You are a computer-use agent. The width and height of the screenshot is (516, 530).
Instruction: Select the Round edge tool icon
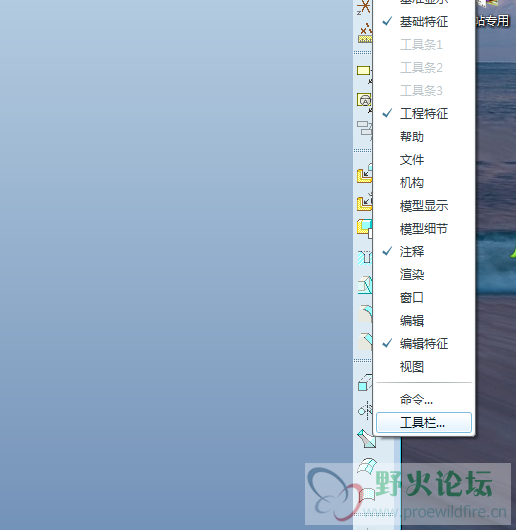tap(365, 314)
